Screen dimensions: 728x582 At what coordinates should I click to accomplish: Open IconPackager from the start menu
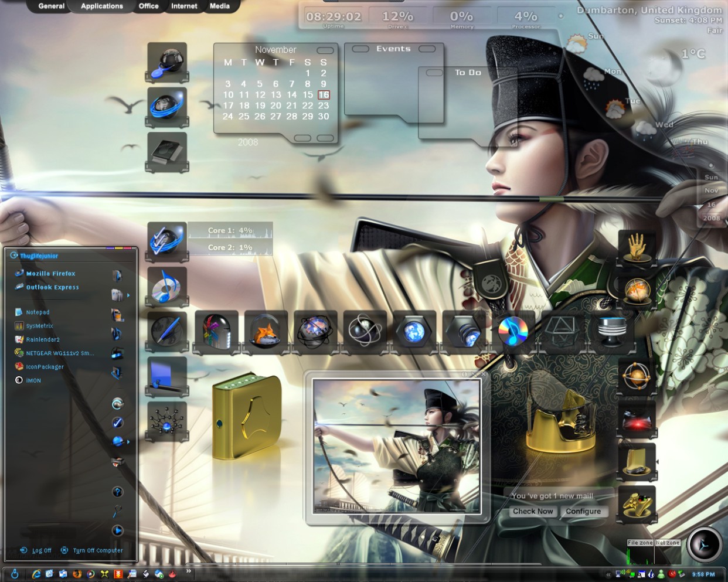tap(39, 366)
